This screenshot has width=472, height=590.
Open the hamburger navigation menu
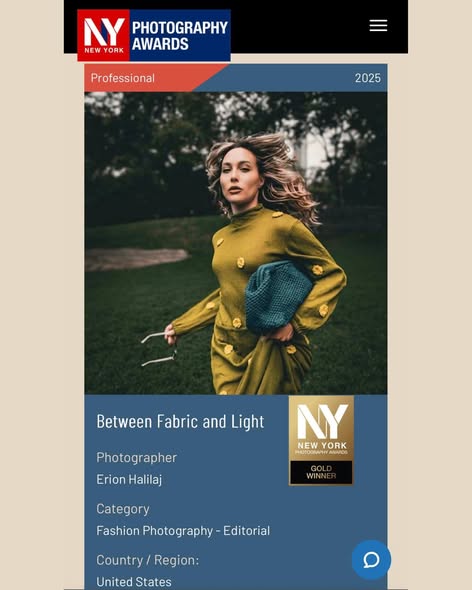pyautogui.click(x=378, y=26)
